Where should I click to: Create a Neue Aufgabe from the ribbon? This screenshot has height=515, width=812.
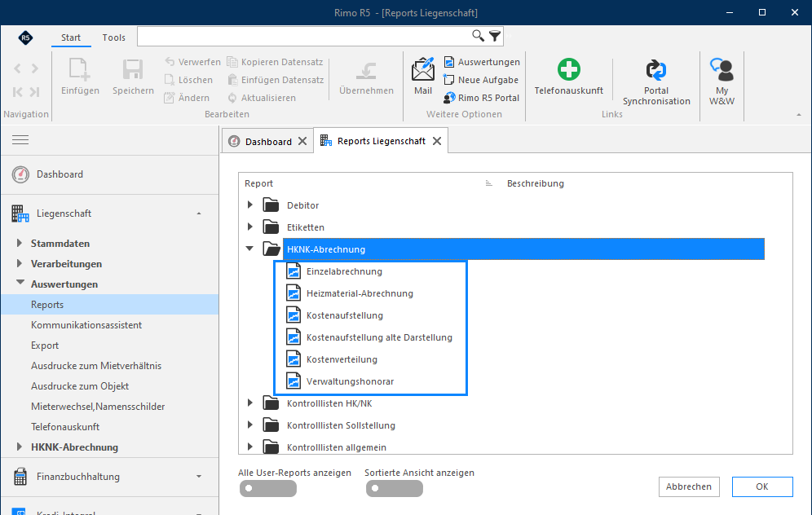(481, 80)
